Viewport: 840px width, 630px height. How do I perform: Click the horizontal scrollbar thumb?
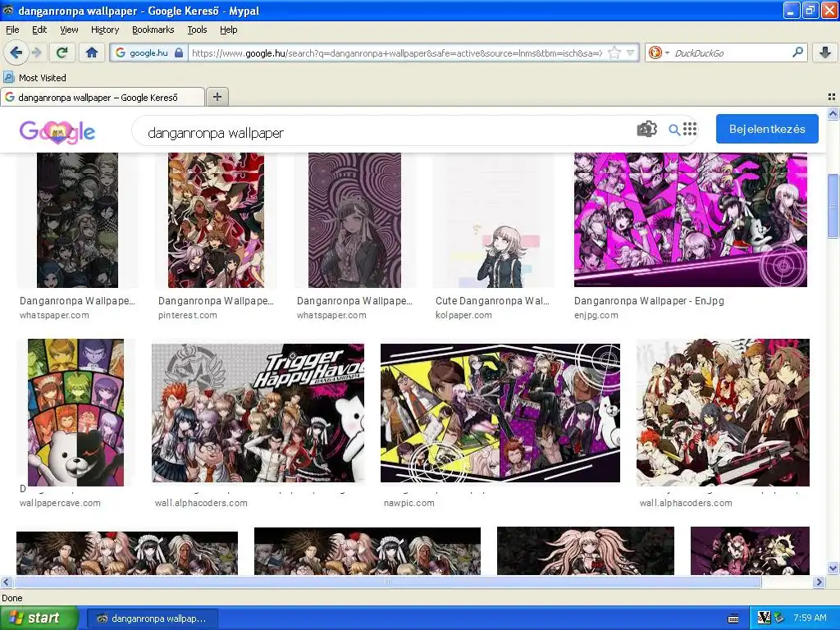[387, 582]
